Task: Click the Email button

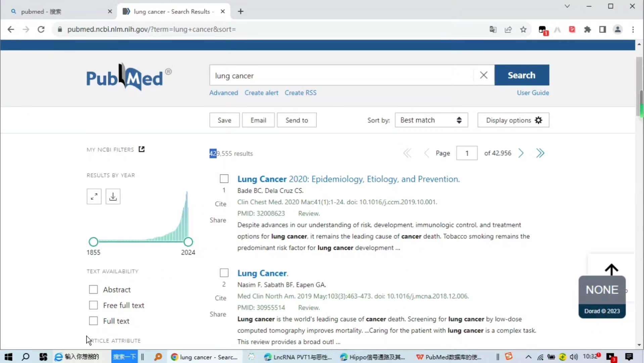Action: click(x=258, y=120)
